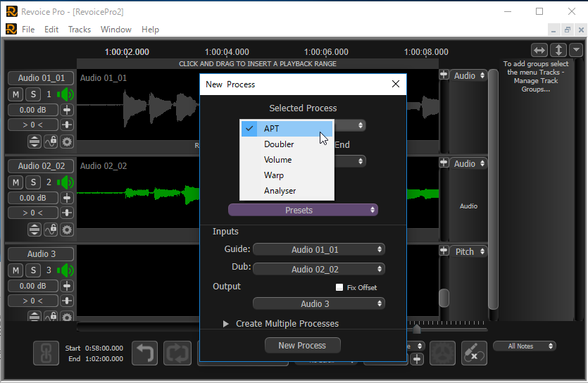Open the Tracks menu
This screenshot has height=383, width=588.
click(80, 30)
